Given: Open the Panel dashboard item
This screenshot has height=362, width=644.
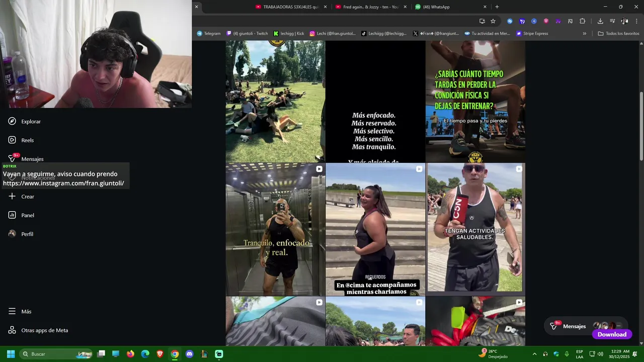Looking at the screenshot, I should (x=21, y=215).
